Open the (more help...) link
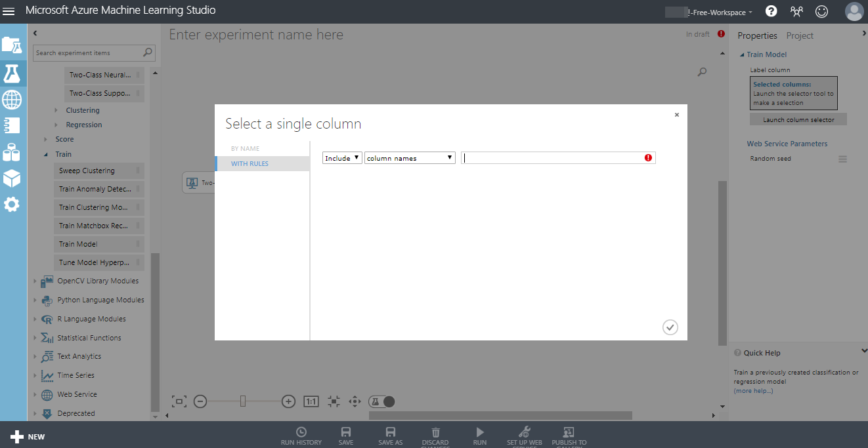Screen dimensions: 868x448 (x=753, y=391)
